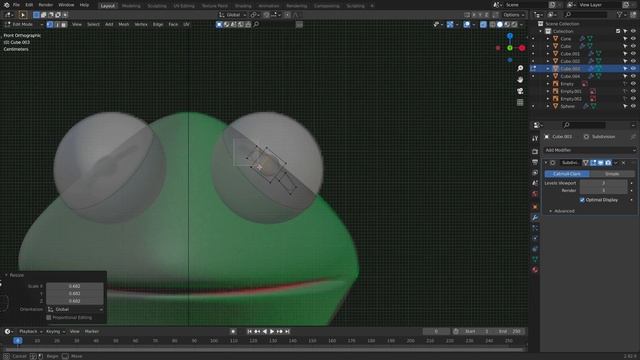Open the Vertex menu
This screenshot has width=640, height=360.
(141, 24)
